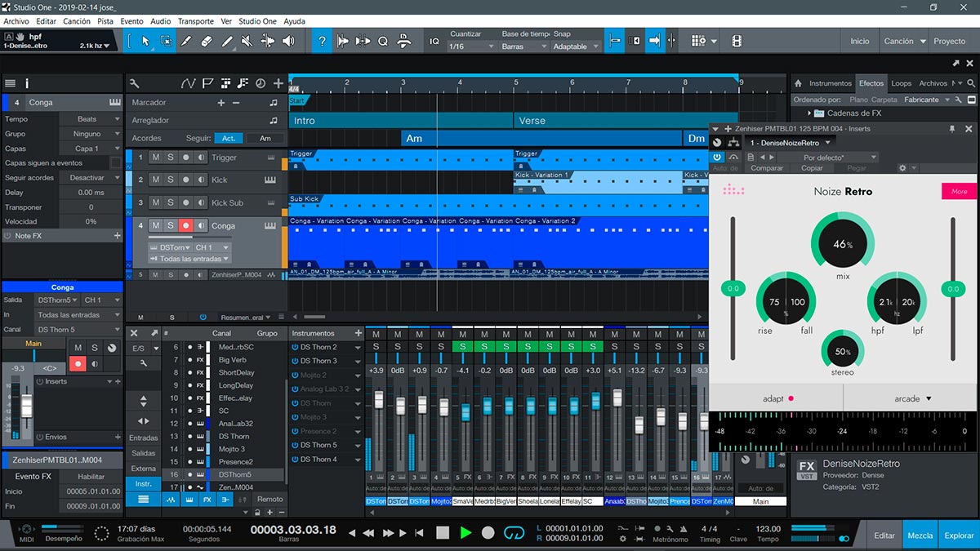
Task: Click the Main channel fader in inspector
Action: click(26, 405)
